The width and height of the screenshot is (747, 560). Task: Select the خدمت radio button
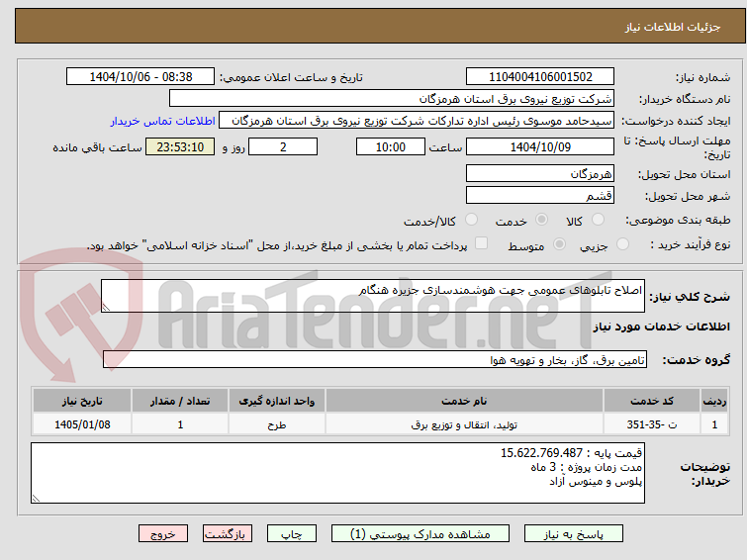541,220
